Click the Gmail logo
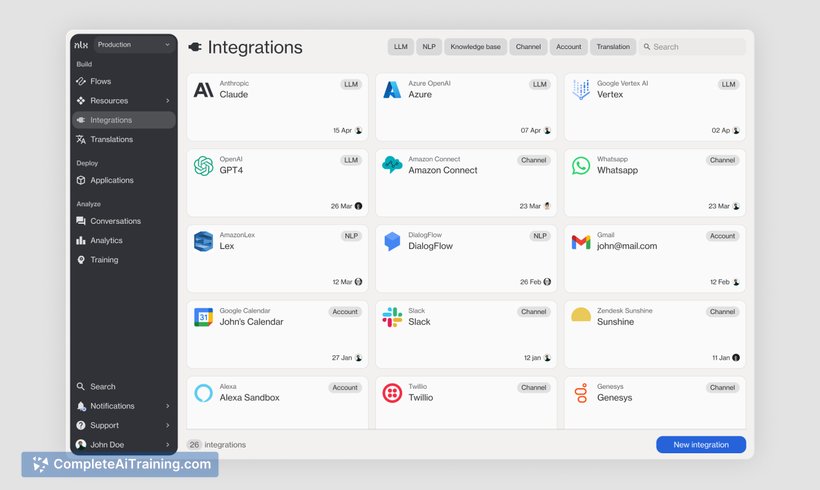Screen dimensions: 820x490 point(580,242)
